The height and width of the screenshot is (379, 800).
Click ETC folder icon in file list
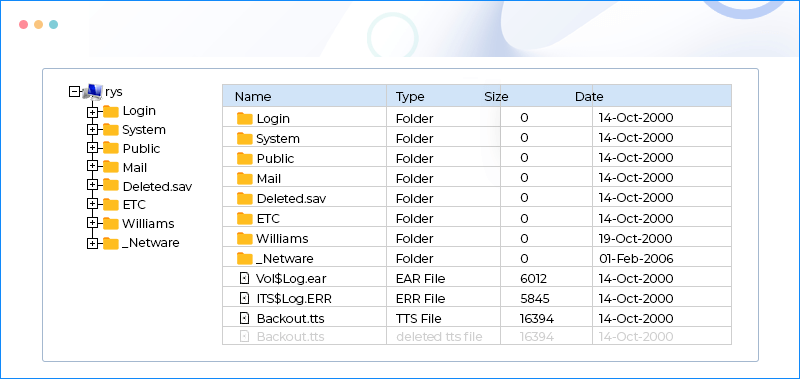point(245,219)
